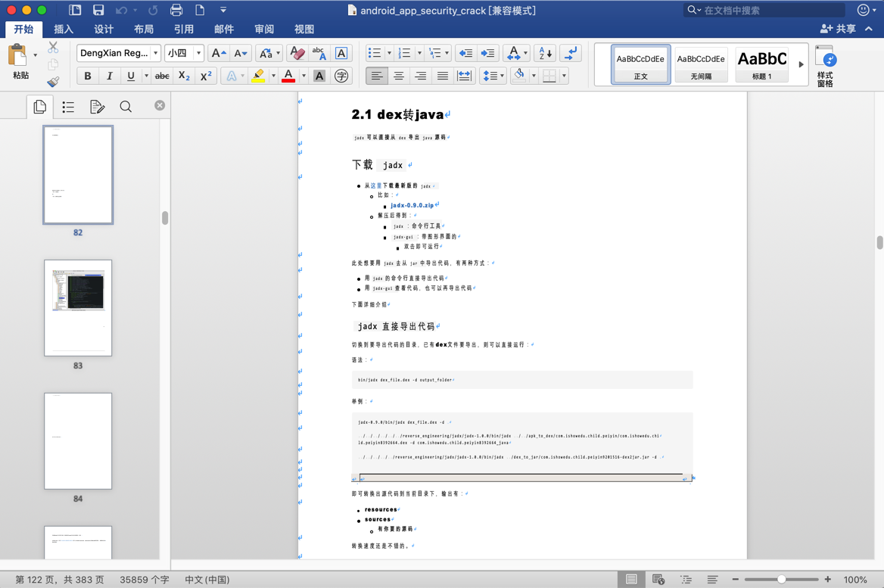Increase font size with larger A
The width and height of the screenshot is (884, 588).
pyautogui.click(x=218, y=53)
